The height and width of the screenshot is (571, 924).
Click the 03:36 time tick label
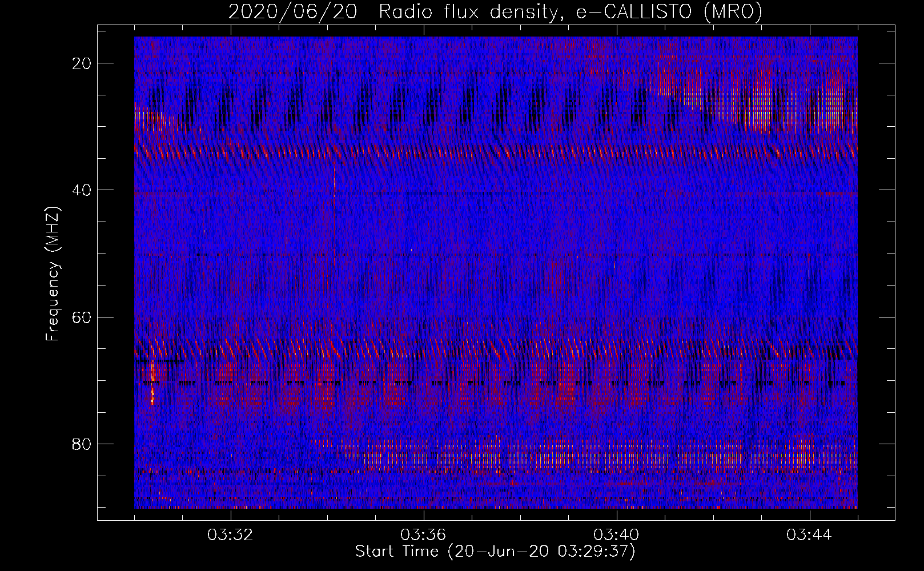pyautogui.click(x=424, y=535)
